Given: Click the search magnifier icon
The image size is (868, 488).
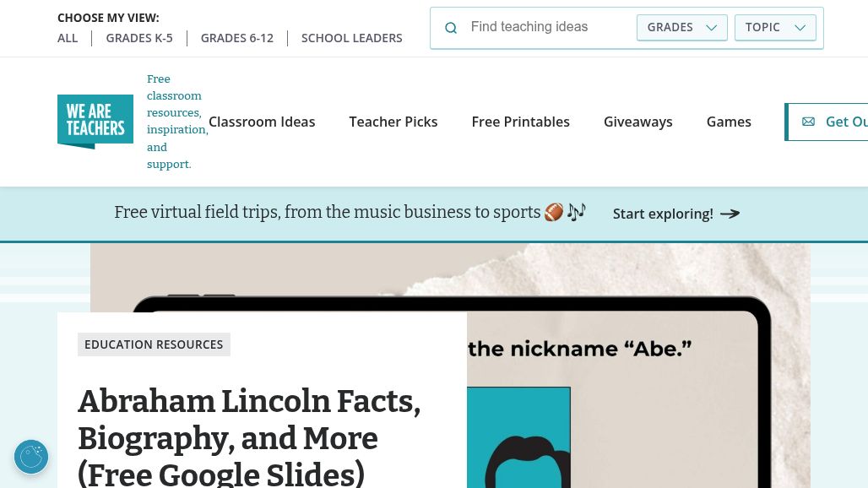Looking at the screenshot, I should pyautogui.click(x=451, y=28).
